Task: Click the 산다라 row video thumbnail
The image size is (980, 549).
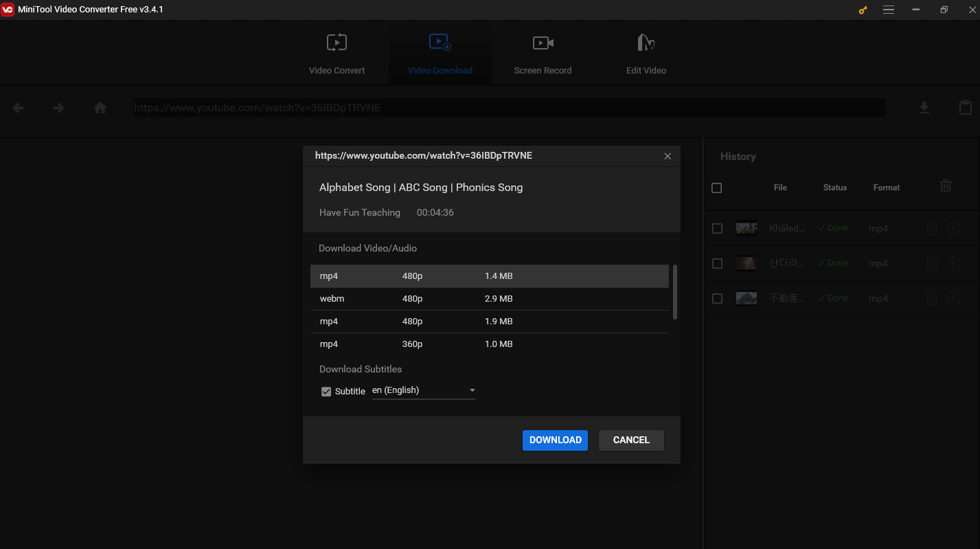Action: pos(747,263)
